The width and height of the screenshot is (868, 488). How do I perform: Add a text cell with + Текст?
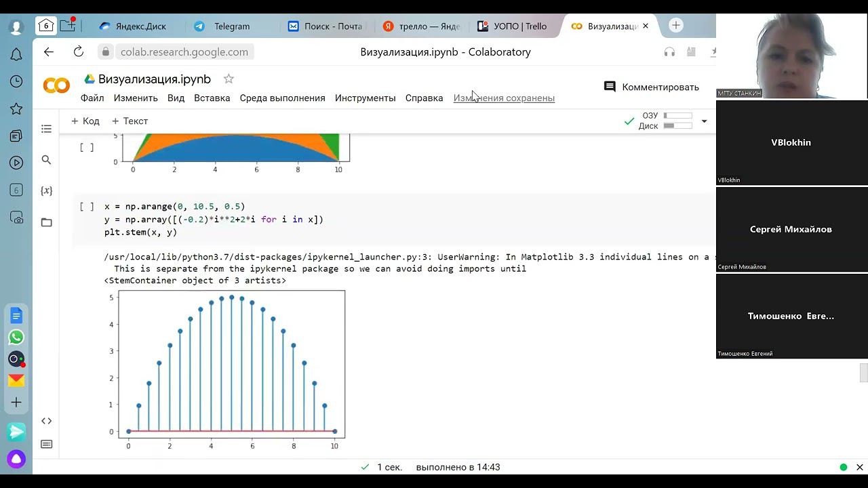coord(130,121)
